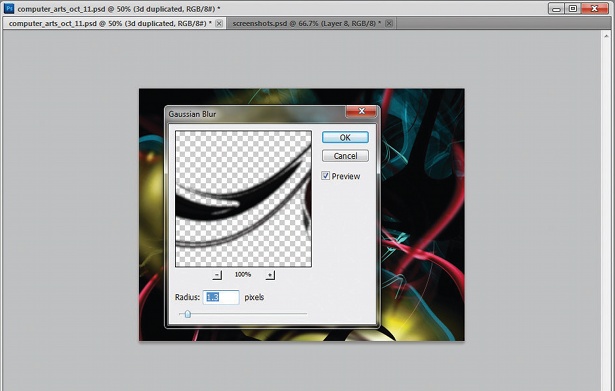Viewport: 615px width, 391px height.
Task: Close the Gaussian Blur dialog
Action: point(361,111)
